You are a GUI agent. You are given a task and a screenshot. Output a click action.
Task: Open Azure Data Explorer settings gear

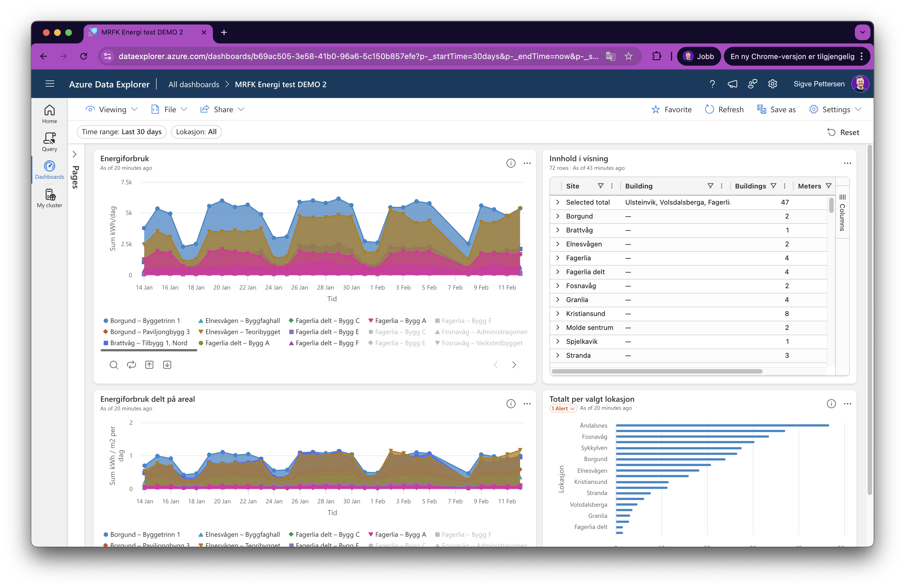[x=772, y=84]
